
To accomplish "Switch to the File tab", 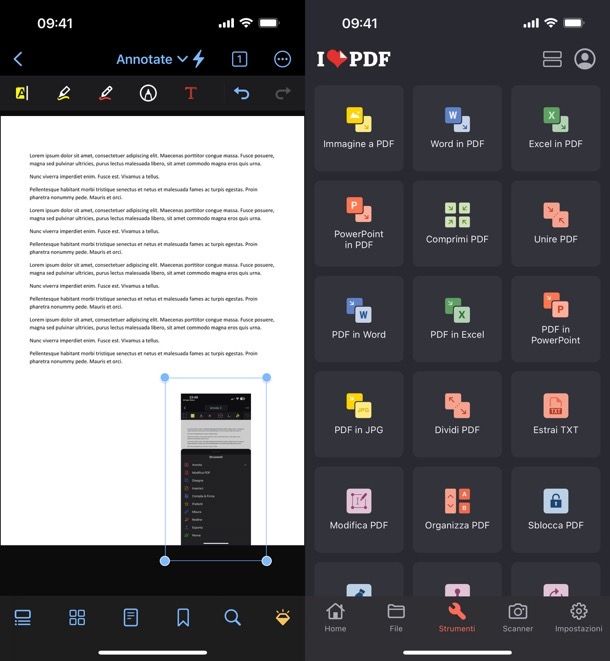I will (396, 618).
